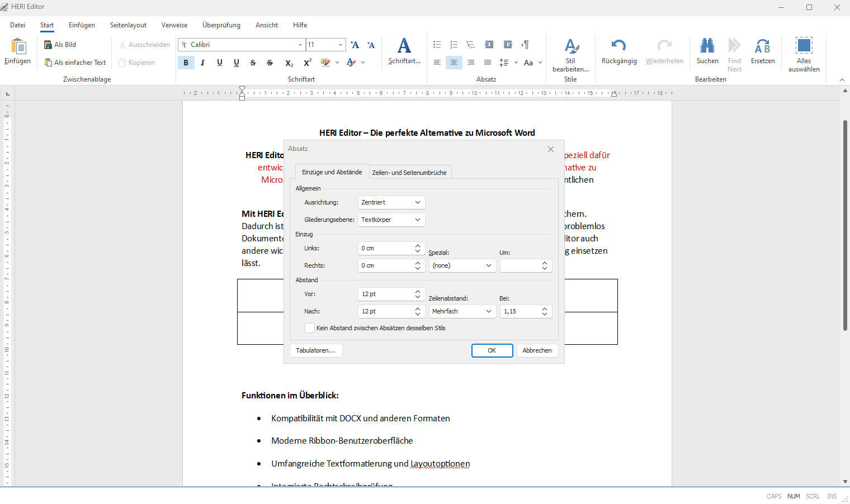850x504 pixels.
Task: Apply subscript formatting
Action: (289, 63)
